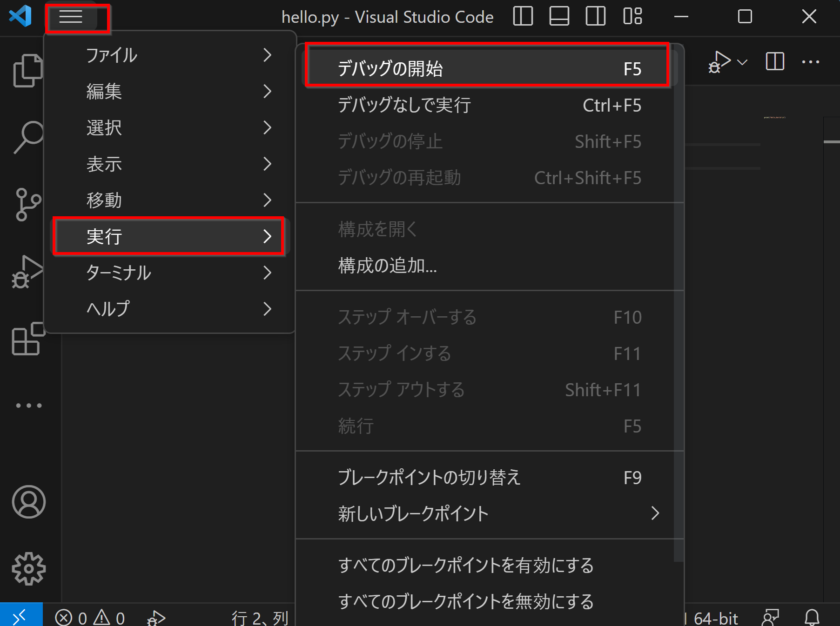
Task: Open the 編集 menu
Action: (x=170, y=91)
